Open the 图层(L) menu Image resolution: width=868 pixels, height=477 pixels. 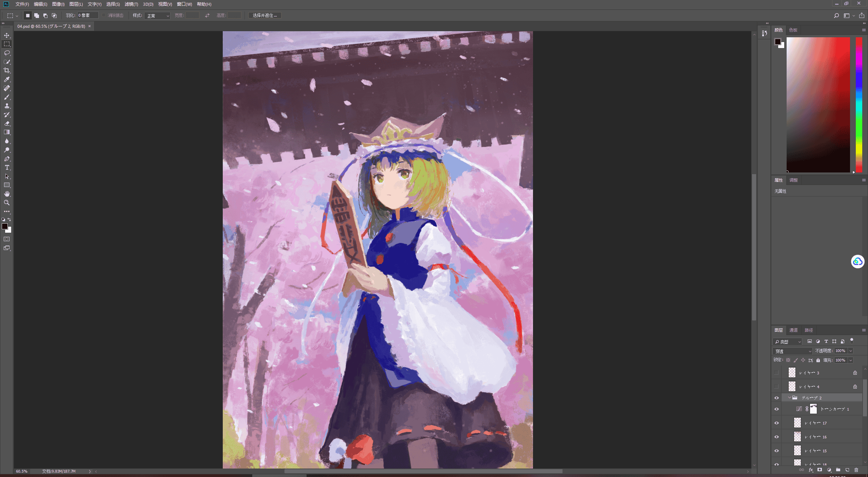pyautogui.click(x=76, y=4)
